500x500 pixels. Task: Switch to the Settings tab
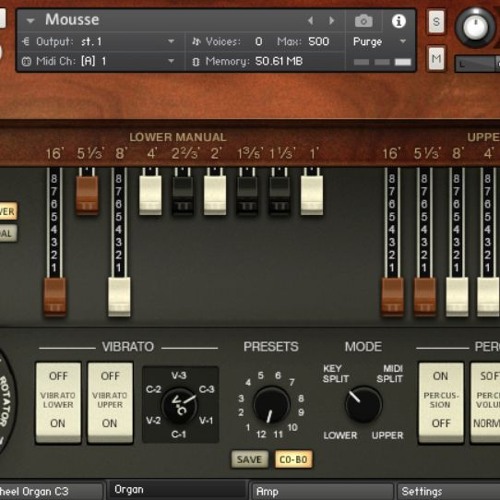click(448, 491)
